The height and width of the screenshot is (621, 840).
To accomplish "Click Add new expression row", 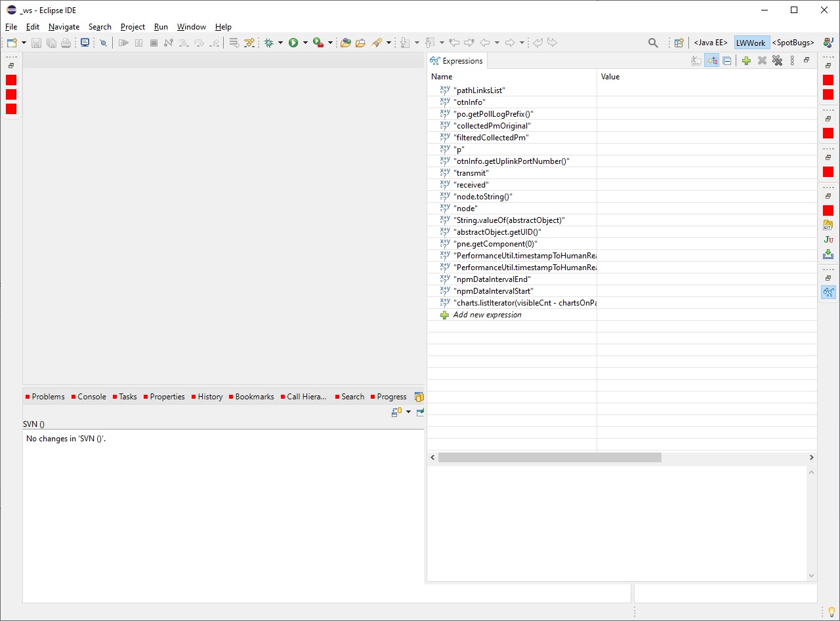I will [487, 315].
